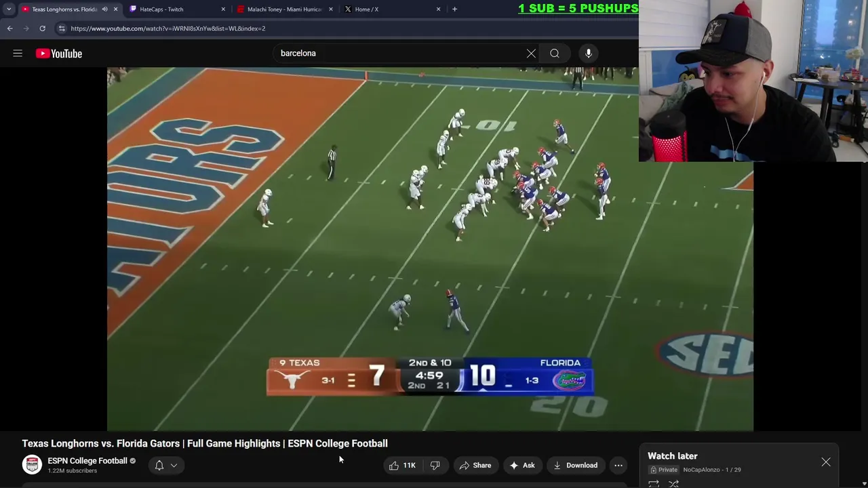
Task: Open the Share dialog
Action: 475,466
